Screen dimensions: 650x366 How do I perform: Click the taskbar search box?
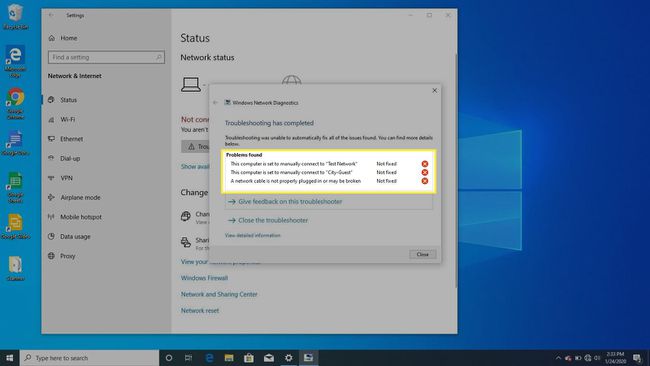(x=89, y=358)
